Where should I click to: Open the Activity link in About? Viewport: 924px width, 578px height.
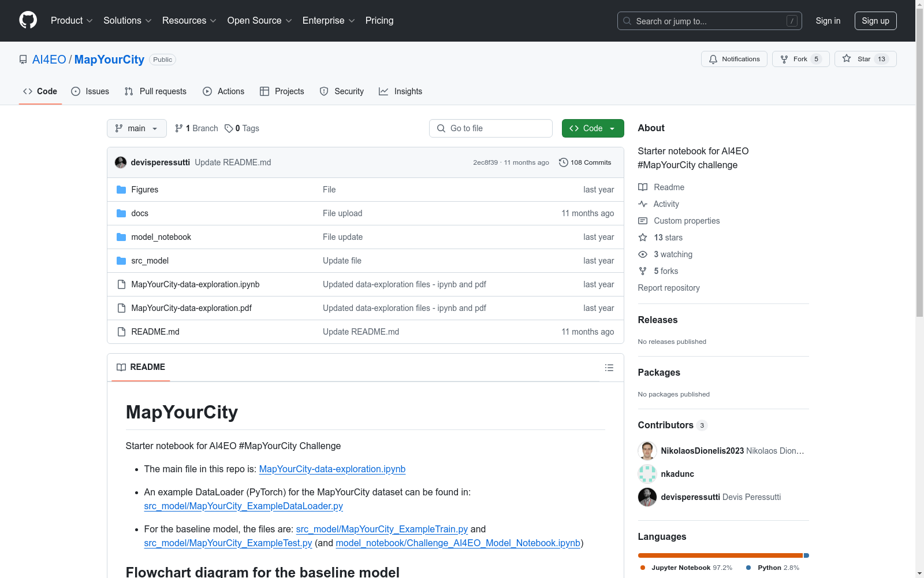(x=658, y=204)
